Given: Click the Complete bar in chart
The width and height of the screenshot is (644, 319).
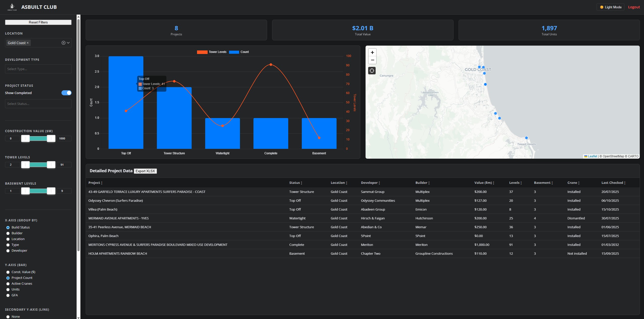Looking at the screenshot, I should pos(271,133).
